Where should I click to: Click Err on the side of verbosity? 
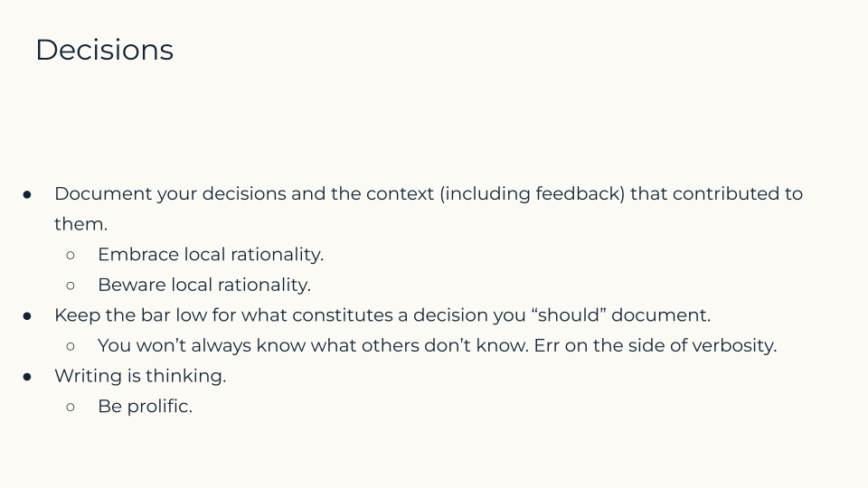pyautogui.click(x=656, y=346)
